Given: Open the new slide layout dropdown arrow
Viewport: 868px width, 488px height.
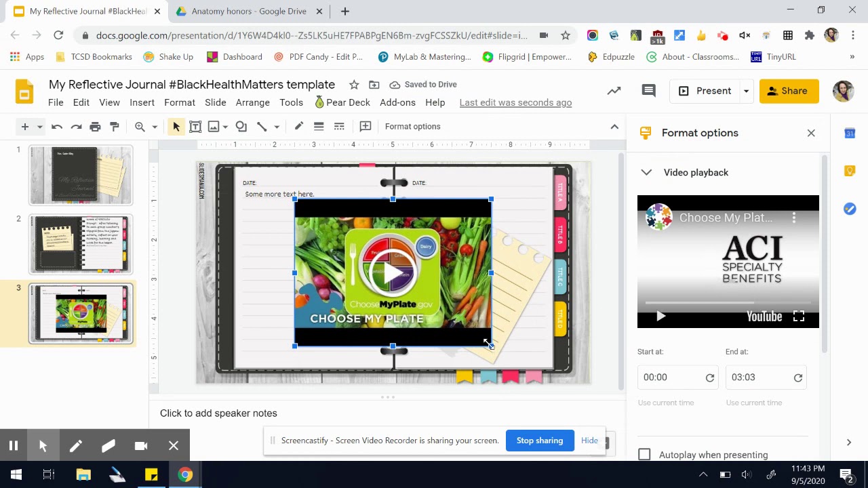Looking at the screenshot, I should pyautogui.click(x=40, y=127).
